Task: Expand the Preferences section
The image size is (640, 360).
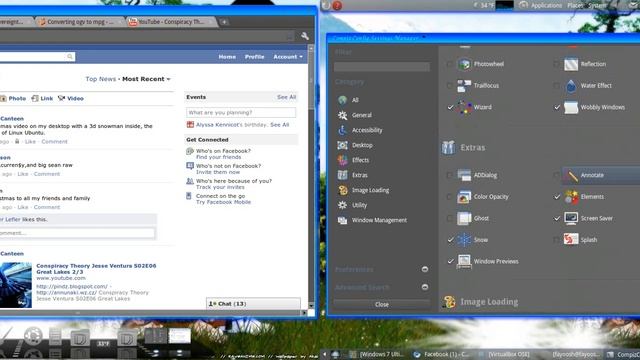Action: (x=425, y=269)
